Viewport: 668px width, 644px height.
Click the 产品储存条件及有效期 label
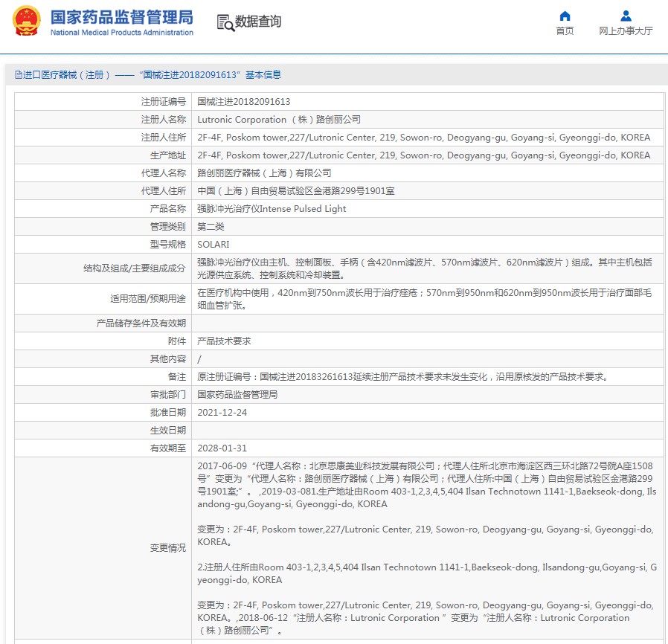[141, 323]
